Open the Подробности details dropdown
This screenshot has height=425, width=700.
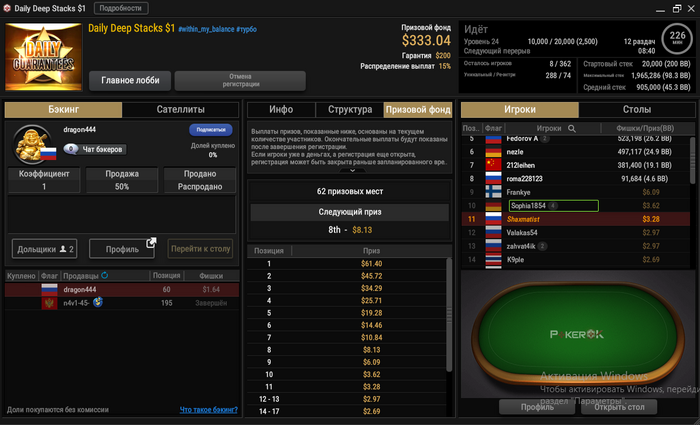click(121, 8)
